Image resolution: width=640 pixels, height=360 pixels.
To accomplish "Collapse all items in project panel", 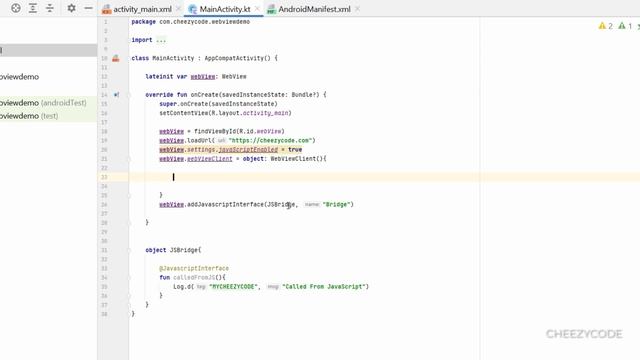I will 50,8.
